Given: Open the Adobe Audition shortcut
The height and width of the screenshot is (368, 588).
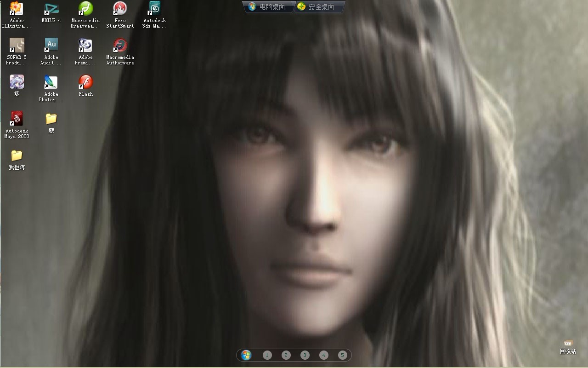Looking at the screenshot, I should pos(51,46).
